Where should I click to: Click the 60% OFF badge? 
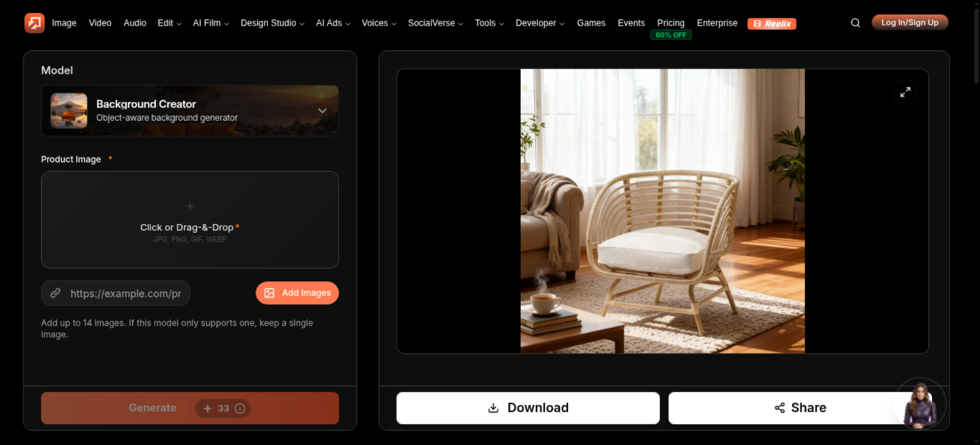click(x=671, y=35)
